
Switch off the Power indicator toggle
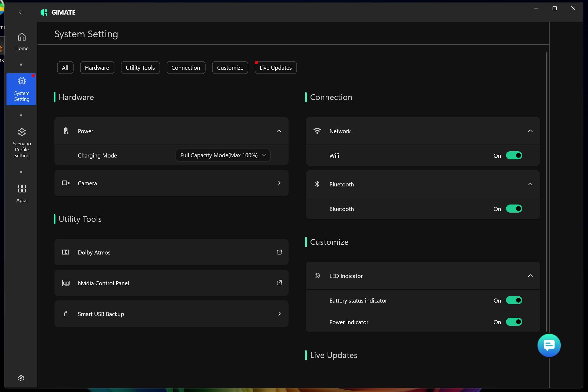(x=514, y=322)
